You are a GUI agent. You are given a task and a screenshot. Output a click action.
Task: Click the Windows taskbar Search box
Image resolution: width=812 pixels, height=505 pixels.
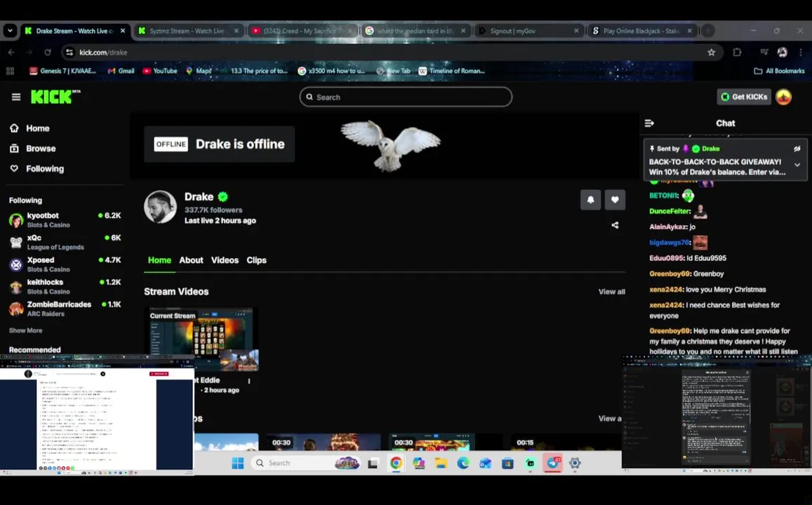pyautogui.click(x=306, y=463)
